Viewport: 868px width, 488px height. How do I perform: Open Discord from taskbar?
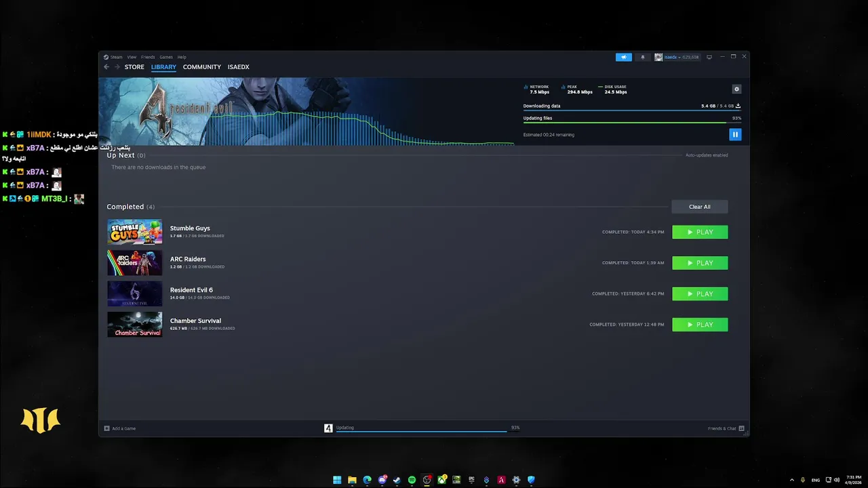382,480
